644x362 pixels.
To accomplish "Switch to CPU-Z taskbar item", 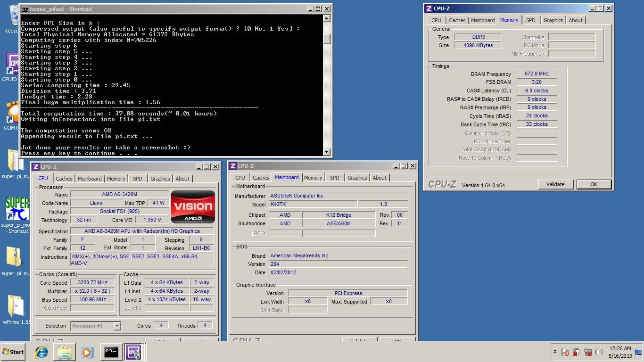I will pyautogui.click(x=133, y=352).
